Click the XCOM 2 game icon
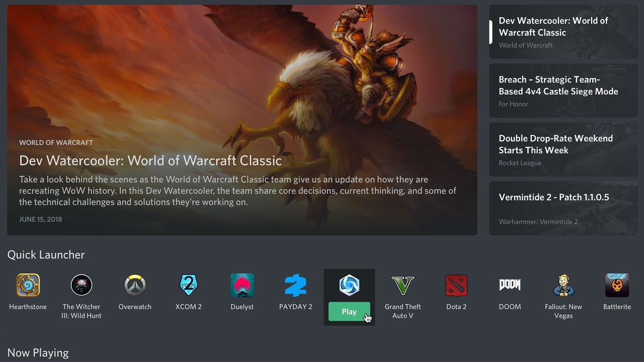The height and width of the screenshot is (362, 644). [x=189, y=284]
